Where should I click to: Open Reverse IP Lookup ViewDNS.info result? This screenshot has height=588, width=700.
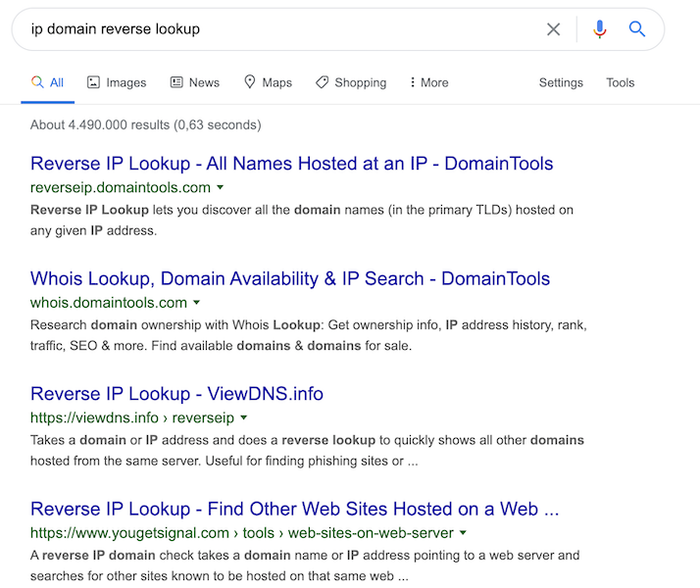pos(176,394)
